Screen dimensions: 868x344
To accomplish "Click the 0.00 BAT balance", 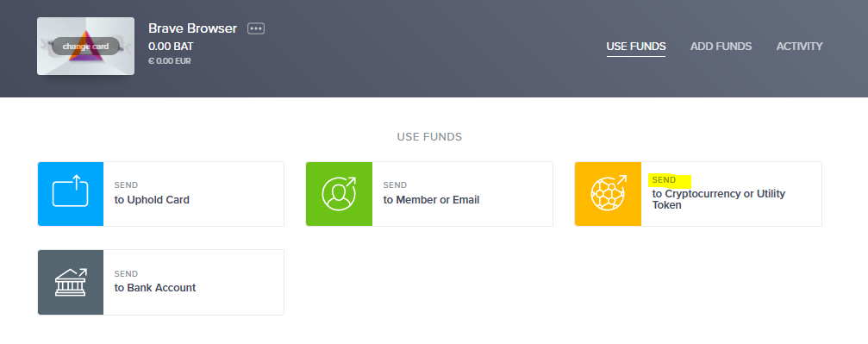I will point(171,47).
